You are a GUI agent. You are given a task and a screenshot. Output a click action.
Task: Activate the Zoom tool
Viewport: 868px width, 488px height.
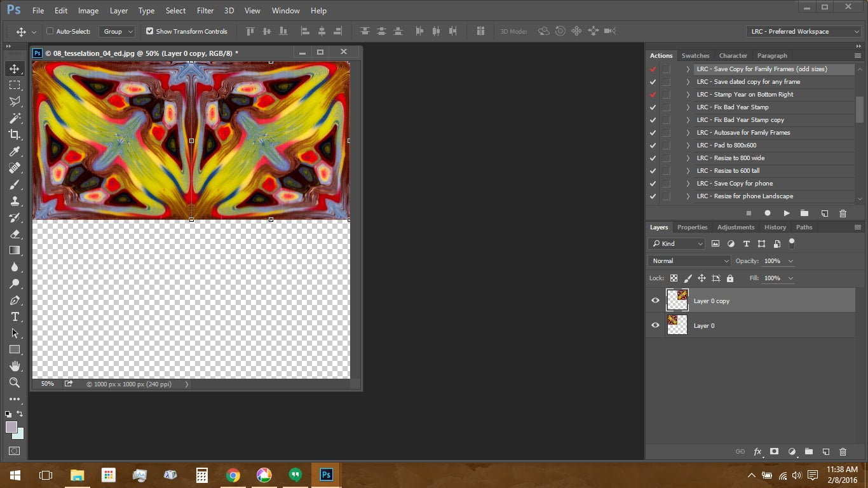tap(14, 383)
